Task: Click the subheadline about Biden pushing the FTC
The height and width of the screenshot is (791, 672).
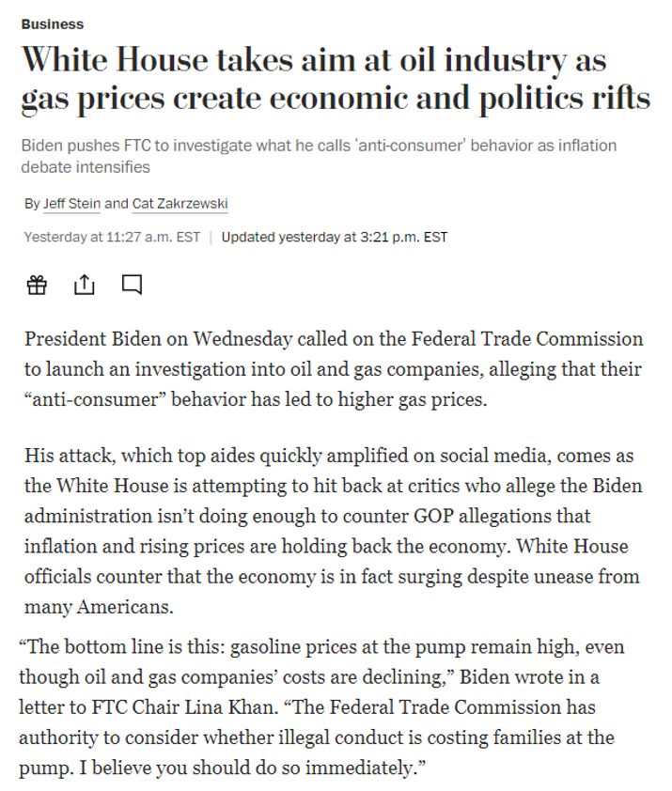Action: pyautogui.click(x=319, y=156)
